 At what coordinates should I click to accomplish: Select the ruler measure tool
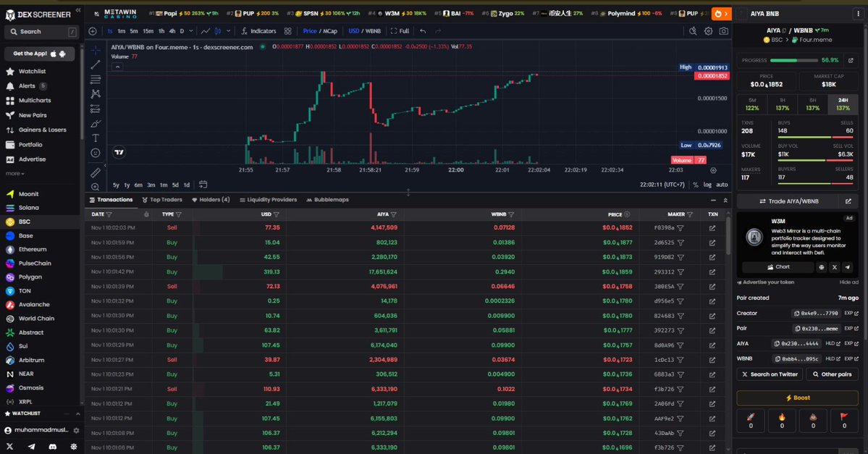pyautogui.click(x=96, y=173)
